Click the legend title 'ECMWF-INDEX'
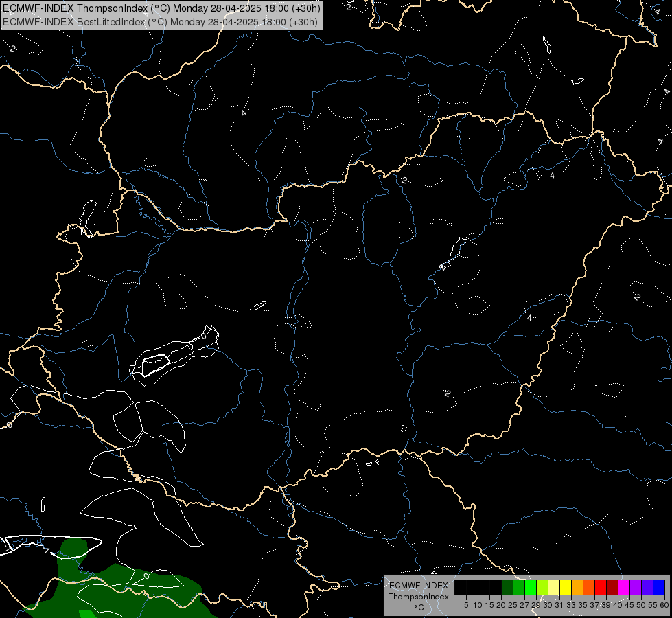Screen dimensions: 672x618 click(419, 586)
